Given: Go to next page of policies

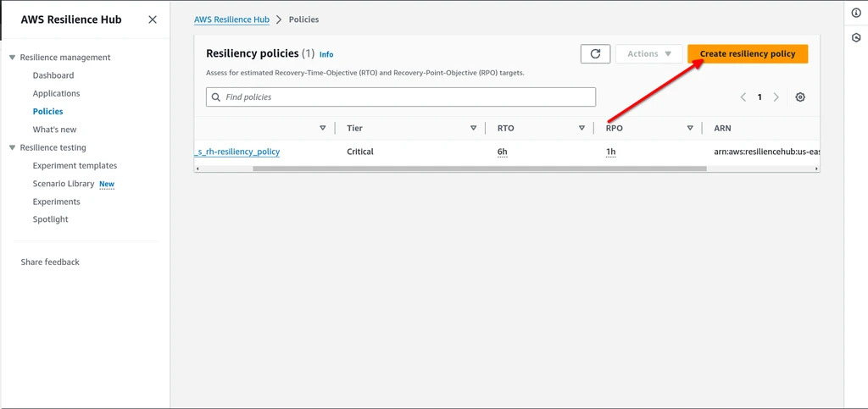Looking at the screenshot, I should [776, 97].
